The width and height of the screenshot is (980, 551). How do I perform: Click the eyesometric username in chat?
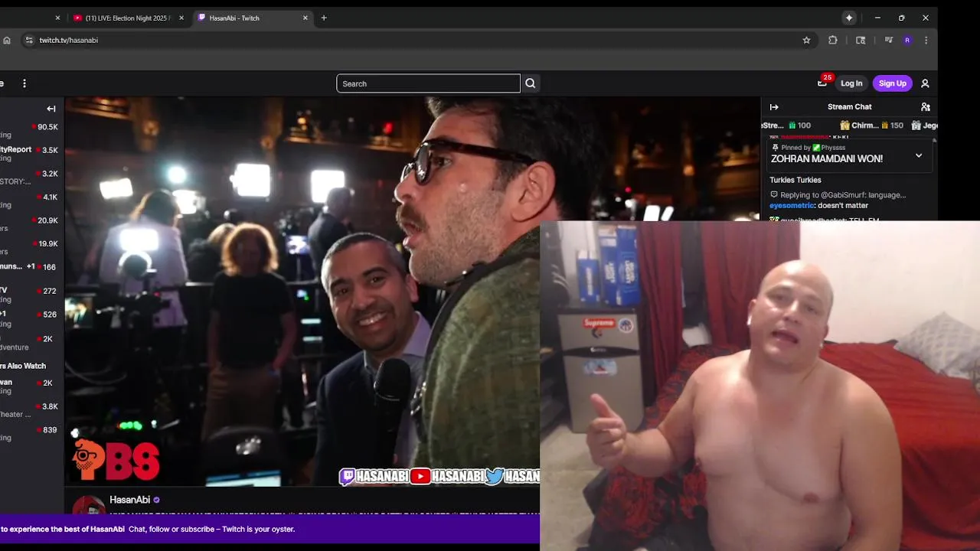click(792, 206)
